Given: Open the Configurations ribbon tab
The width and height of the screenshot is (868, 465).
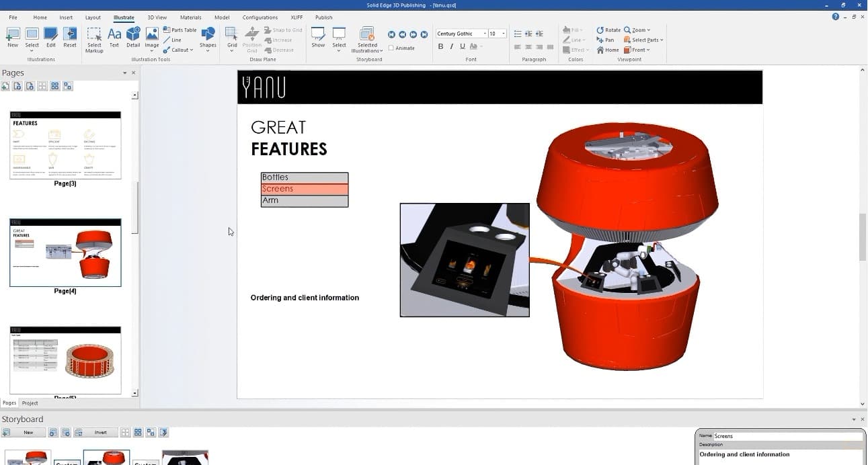Looking at the screenshot, I should [260, 17].
